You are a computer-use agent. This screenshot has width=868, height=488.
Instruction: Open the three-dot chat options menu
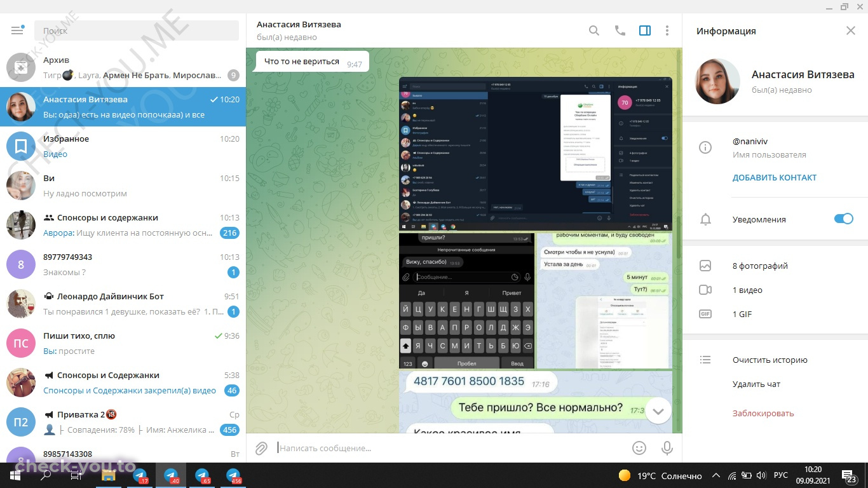pyautogui.click(x=667, y=30)
